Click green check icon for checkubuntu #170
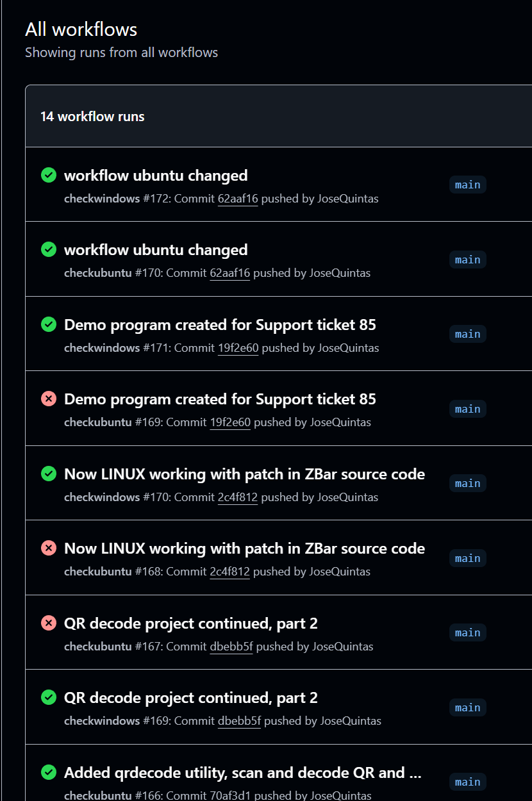Image resolution: width=532 pixels, height=801 pixels. 49,249
